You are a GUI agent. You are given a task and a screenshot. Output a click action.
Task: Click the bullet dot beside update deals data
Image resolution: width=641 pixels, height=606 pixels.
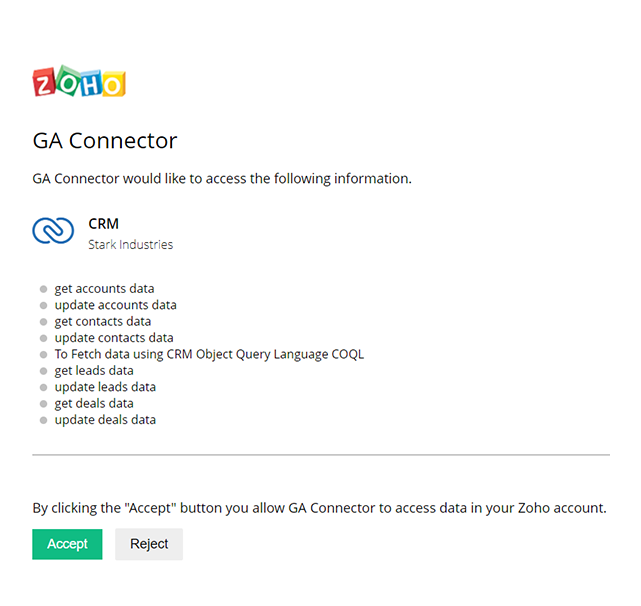point(44,420)
